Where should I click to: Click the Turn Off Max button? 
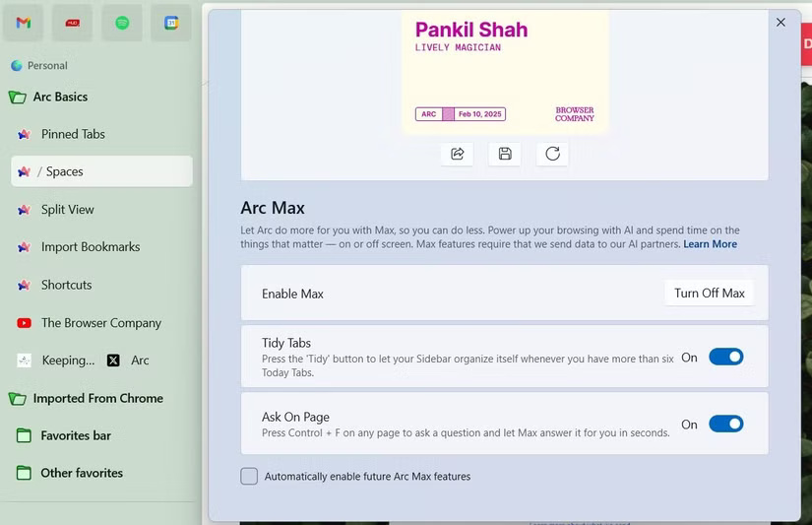[x=709, y=294]
